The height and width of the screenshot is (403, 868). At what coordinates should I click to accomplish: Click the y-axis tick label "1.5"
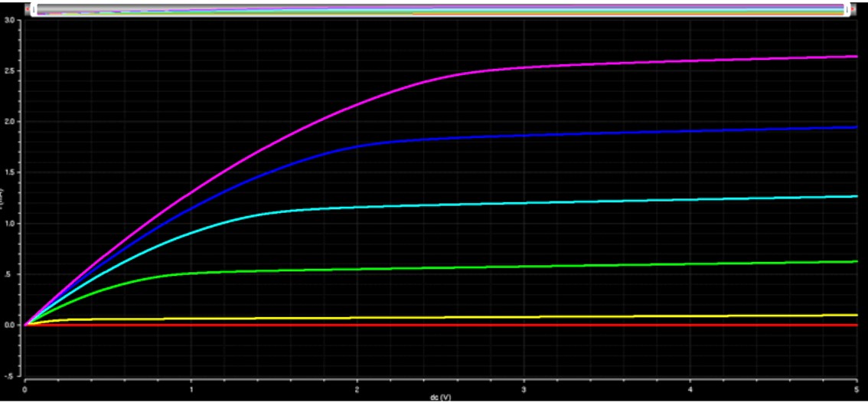9,172
